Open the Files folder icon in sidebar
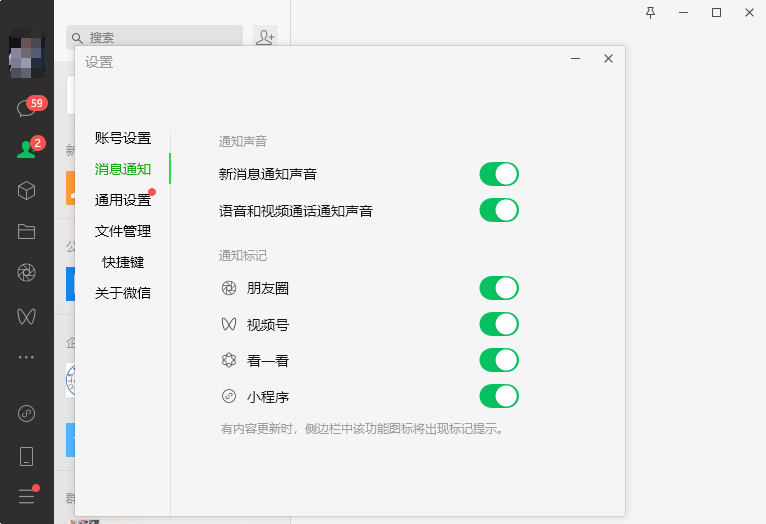This screenshot has height=524, width=766. [x=27, y=231]
